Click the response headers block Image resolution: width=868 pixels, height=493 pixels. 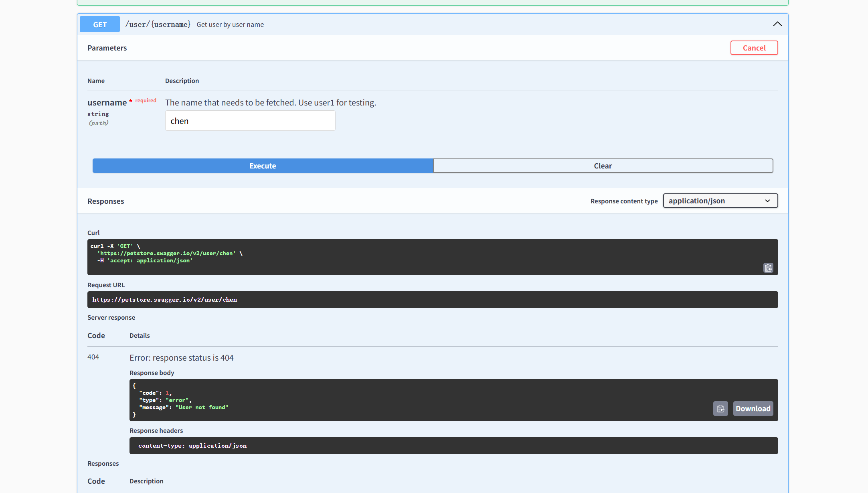tap(453, 446)
